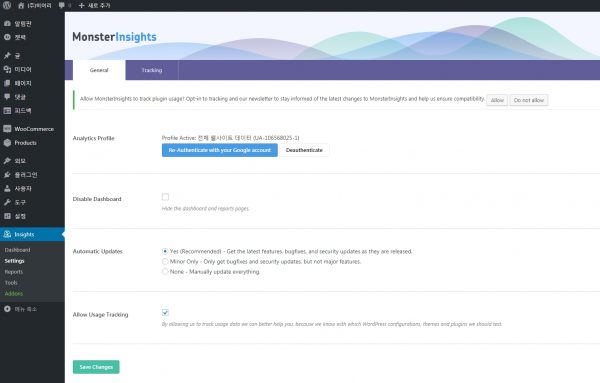Select the Yes (Recommended) automatic updates option
The height and width of the screenshot is (383, 600).
point(165,251)
